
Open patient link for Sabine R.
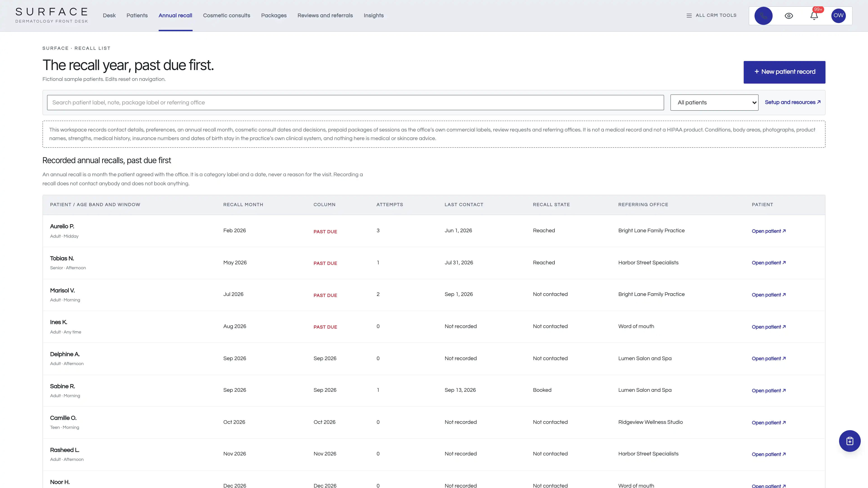pyautogui.click(x=769, y=390)
